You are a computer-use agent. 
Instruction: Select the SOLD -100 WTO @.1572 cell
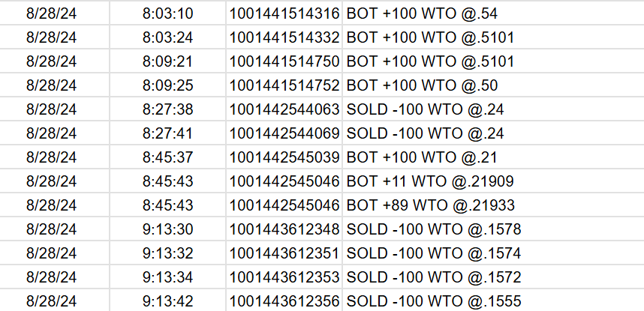pyautogui.click(x=433, y=277)
